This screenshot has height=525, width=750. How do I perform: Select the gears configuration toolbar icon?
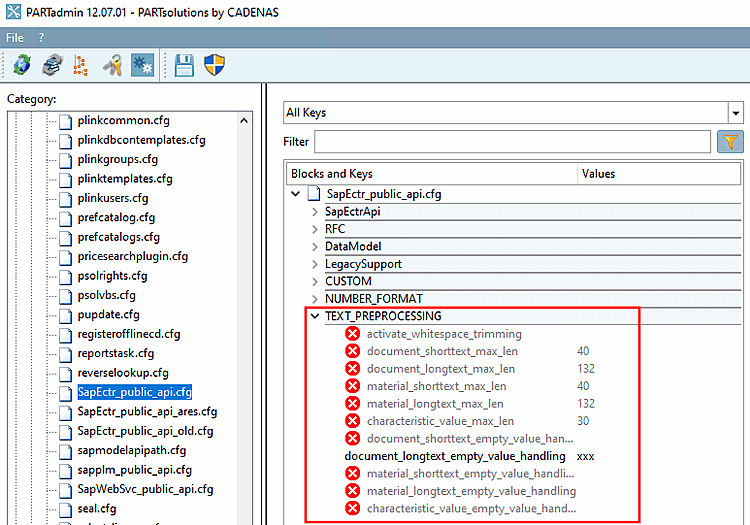tap(143, 65)
